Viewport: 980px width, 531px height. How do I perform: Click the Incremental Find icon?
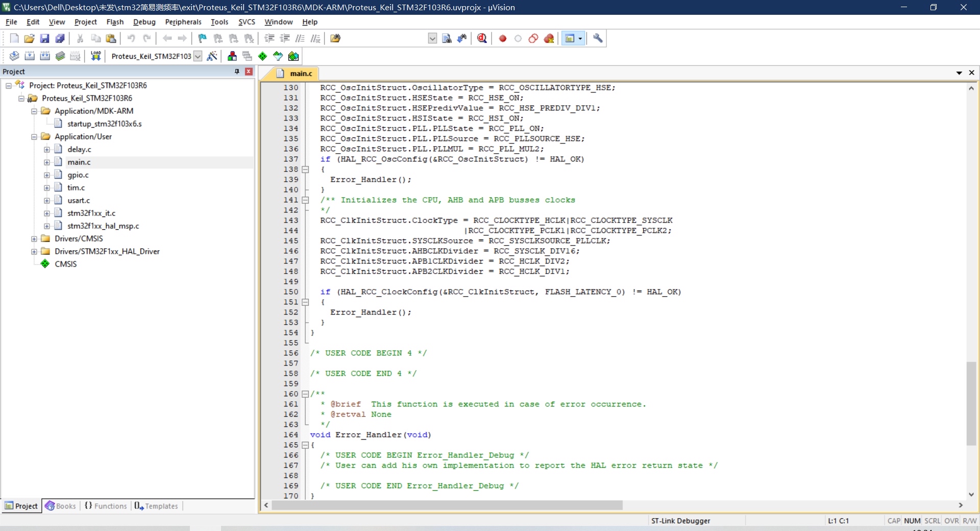tap(462, 38)
